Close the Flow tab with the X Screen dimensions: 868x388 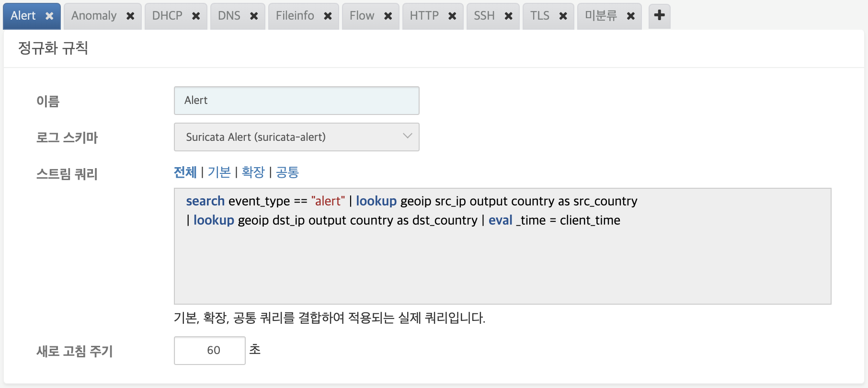point(388,16)
